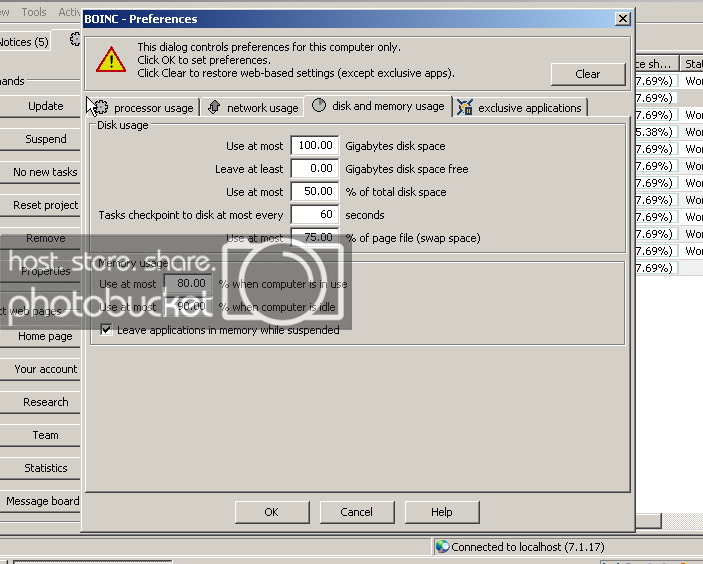703x564 pixels.
Task: Click the processor usage tab icon
Action: tap(99, 107)
